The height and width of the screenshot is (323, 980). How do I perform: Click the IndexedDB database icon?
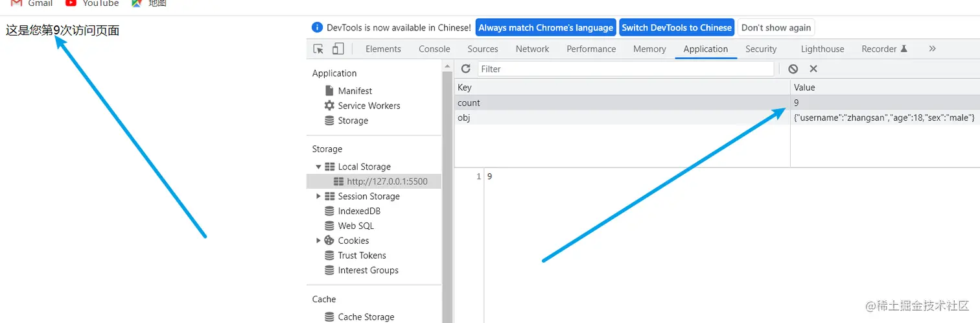(x=329, y=211)
